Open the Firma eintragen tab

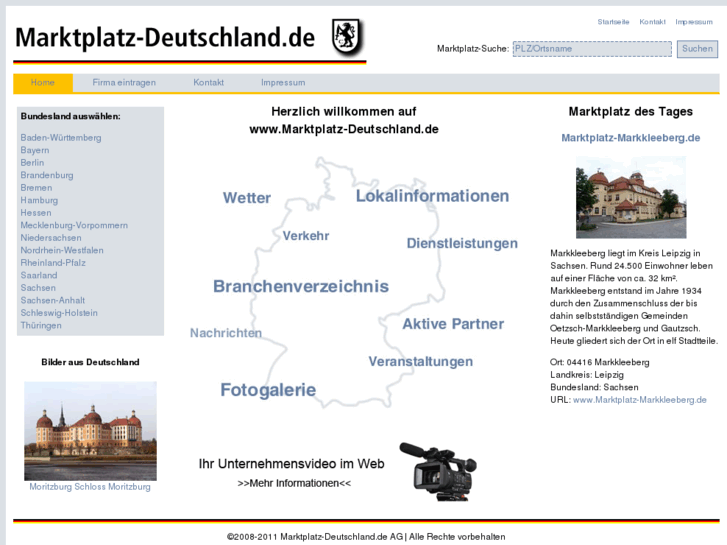click(124, 83)
